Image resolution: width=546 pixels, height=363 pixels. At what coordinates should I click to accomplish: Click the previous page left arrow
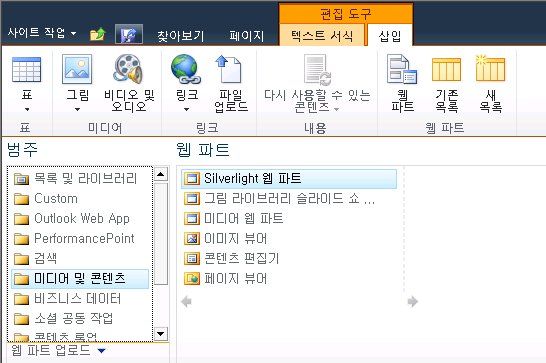click(186, 301)
